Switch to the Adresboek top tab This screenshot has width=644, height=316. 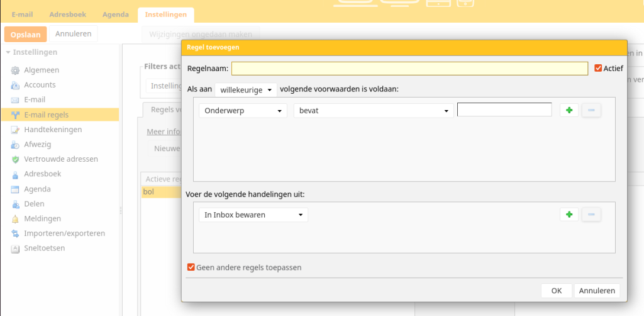coord(68,14)
